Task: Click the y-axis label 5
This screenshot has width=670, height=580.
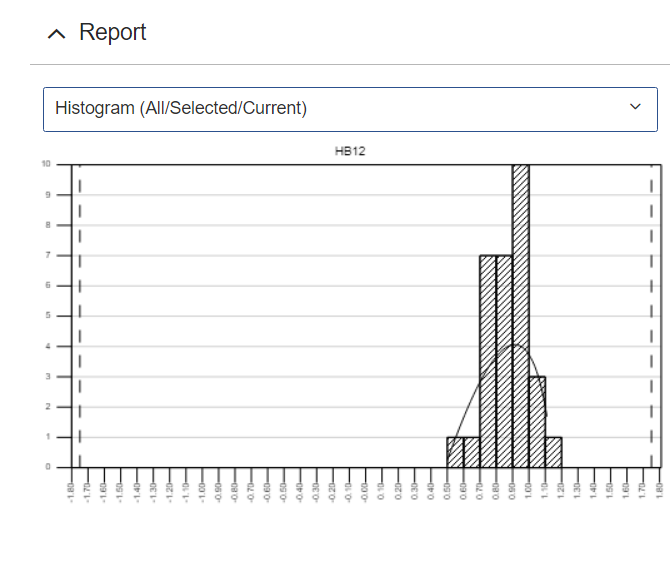Action: coord(47,316)
